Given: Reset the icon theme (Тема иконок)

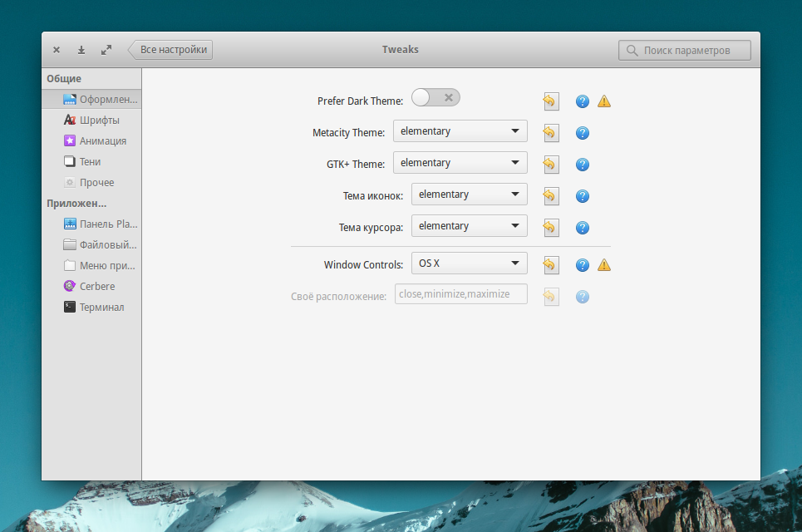Looking at the screenshot, I should coord(551,196).
